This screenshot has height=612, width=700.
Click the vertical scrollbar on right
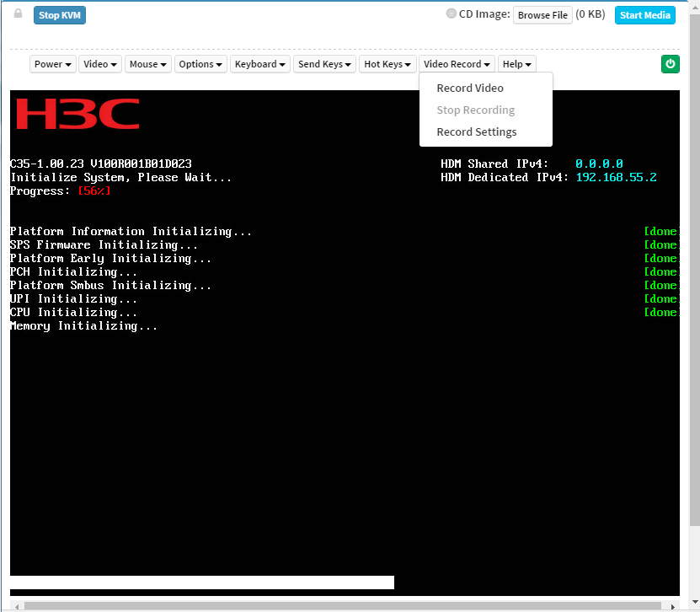point(695,268)
